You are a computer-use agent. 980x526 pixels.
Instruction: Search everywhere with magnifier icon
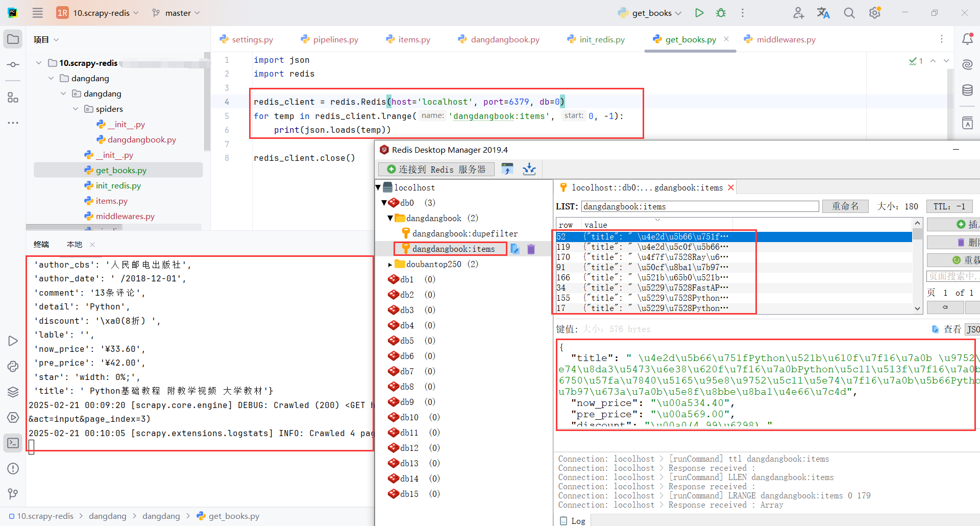tap(849, 13)
